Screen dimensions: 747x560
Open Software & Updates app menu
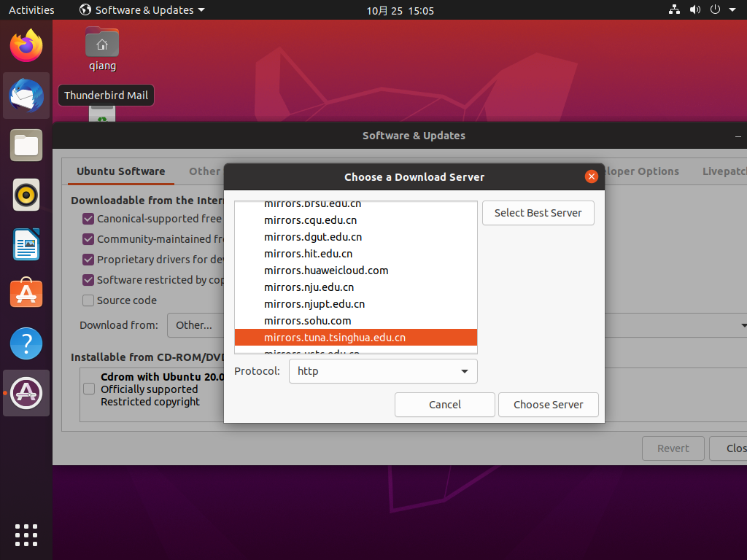[x=142, y=10]
